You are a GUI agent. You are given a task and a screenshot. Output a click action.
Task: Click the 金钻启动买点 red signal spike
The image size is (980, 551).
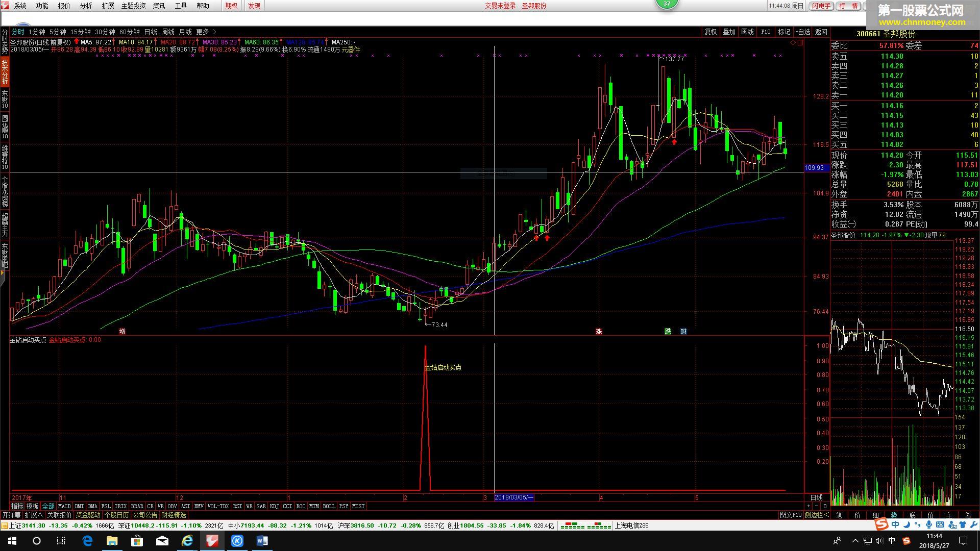pyautogui.click(x=425, y=418)
